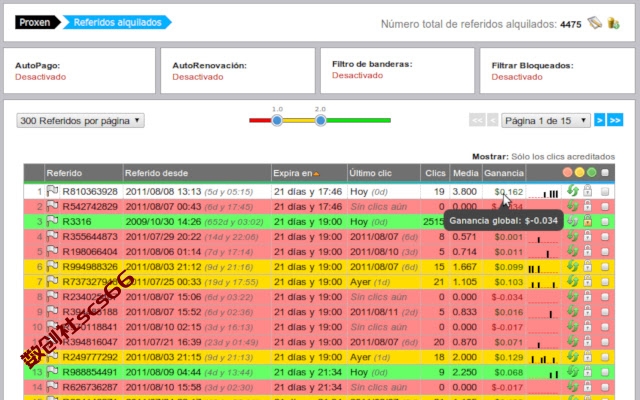640x400 pixels.
Task: Click the flag icon for R198066404
Action: [x=52, y=251]
